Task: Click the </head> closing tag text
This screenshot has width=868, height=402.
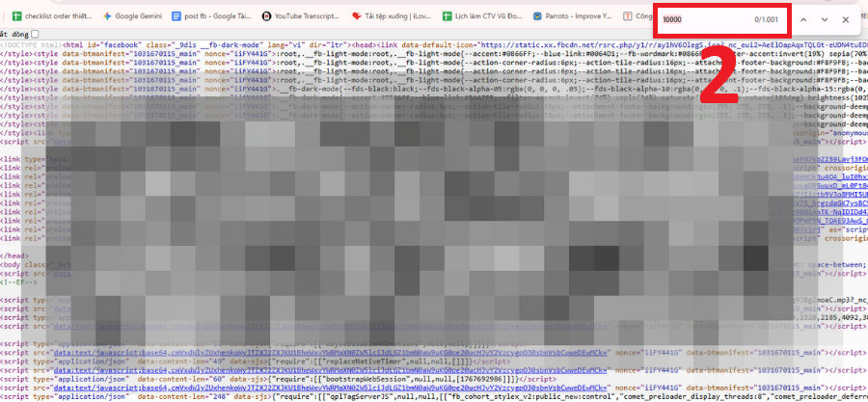Action: [x=14, y=256]
